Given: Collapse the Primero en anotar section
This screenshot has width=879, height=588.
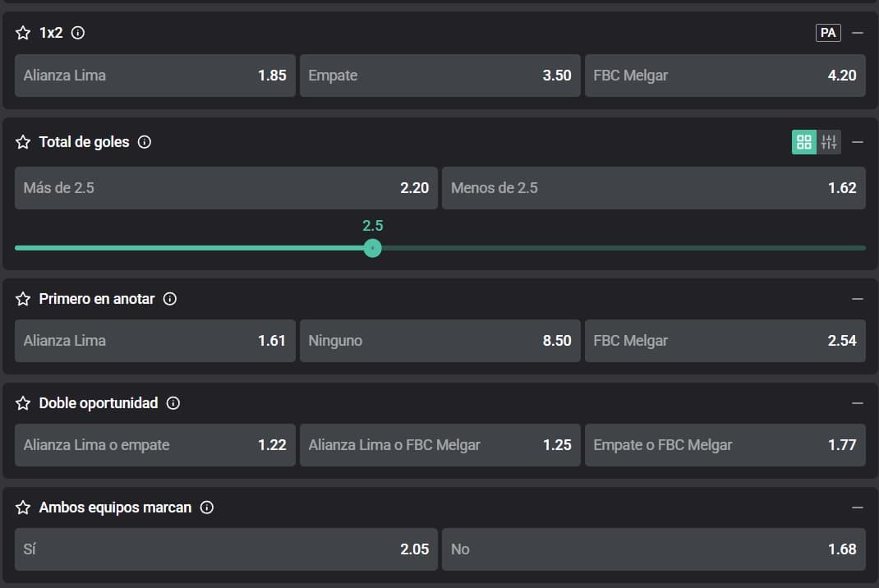Looking at the screenshot, I should (x=858, y=299).
